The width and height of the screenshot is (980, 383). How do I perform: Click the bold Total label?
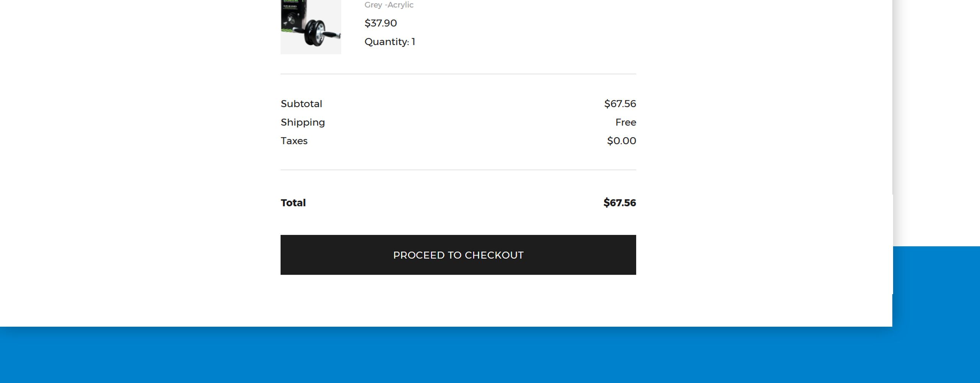293,203
